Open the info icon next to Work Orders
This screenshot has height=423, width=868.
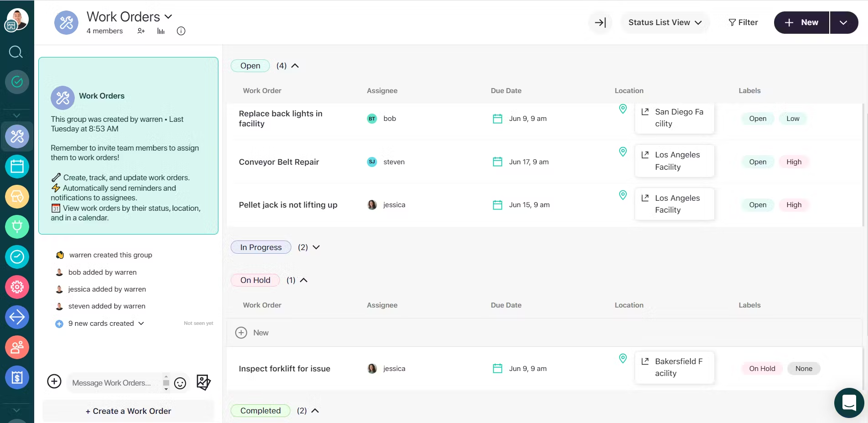pos(181,31)
